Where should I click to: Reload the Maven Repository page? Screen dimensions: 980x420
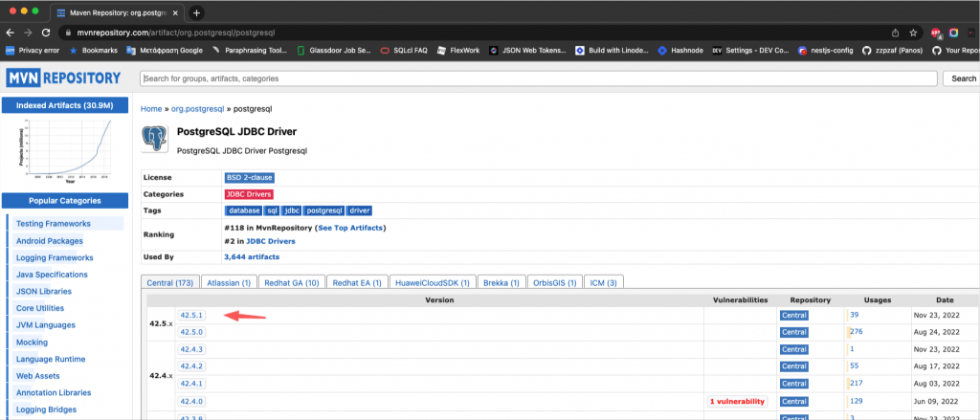[46, 33]
